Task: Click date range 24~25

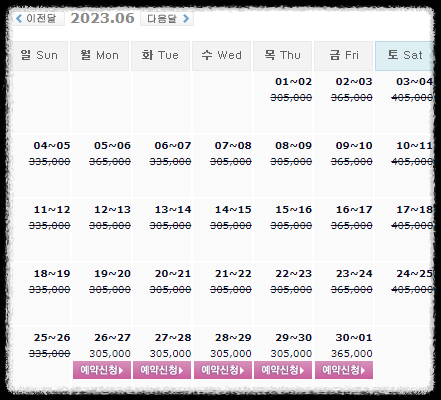Action: tap(414, 274)
